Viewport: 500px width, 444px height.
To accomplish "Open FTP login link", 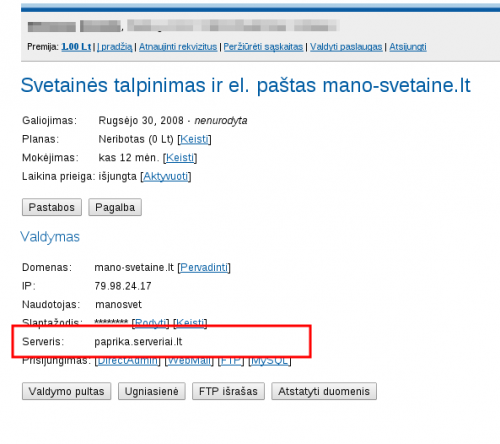I will pos(231,361).
